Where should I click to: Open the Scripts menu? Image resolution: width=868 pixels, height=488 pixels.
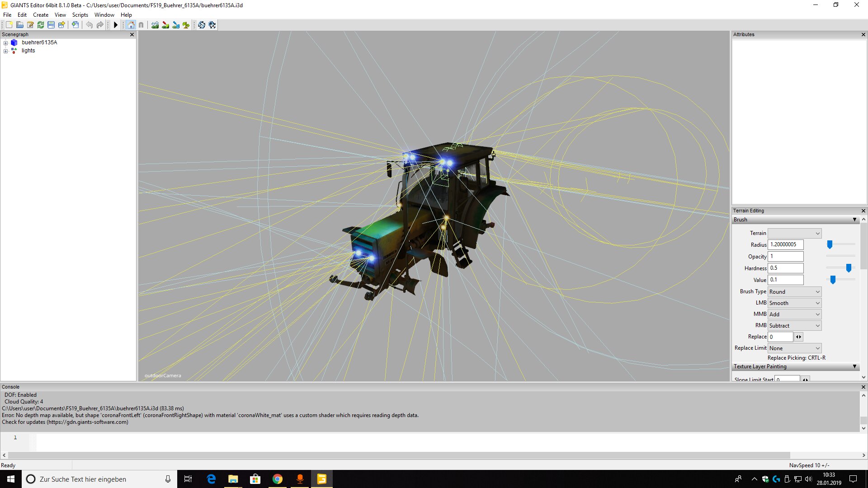click(x=80, y=15)
